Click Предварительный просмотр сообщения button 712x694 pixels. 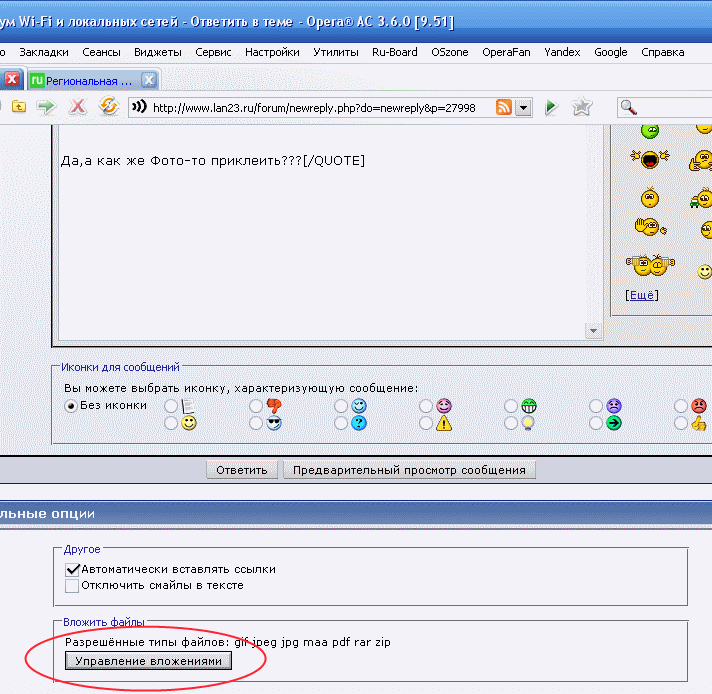pos(409,470)
